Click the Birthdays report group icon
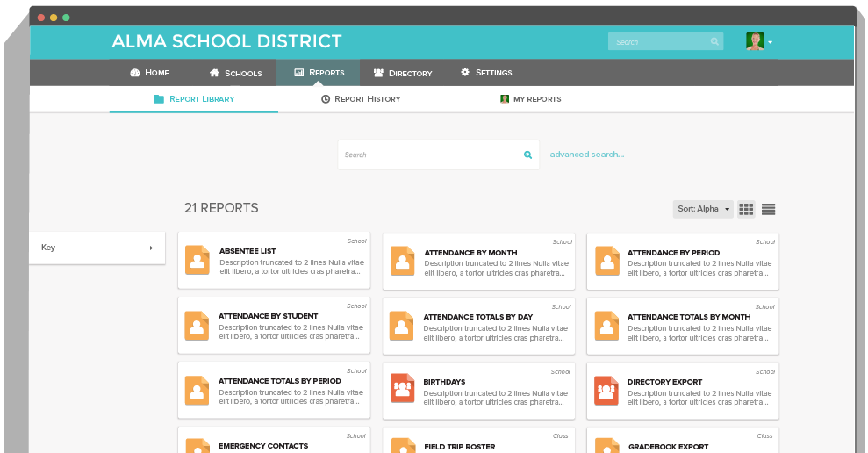Screen dimensions: 868x453 point(402,388)
